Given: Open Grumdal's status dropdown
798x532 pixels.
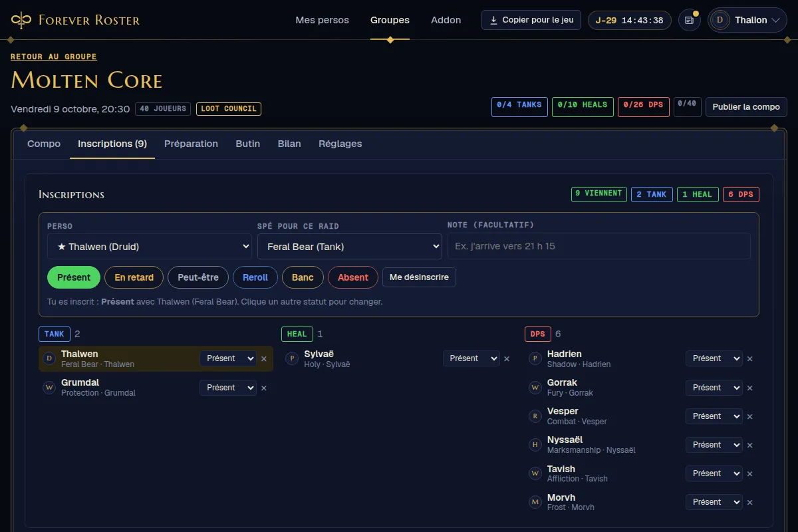Looking at the screenshot, I should click(228, 387).
